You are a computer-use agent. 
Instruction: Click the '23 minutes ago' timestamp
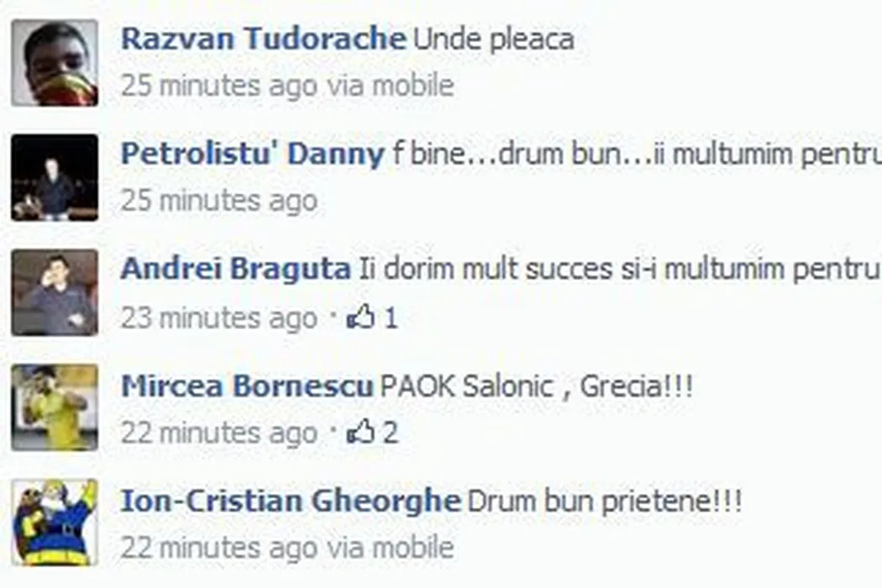[x=219, y=318]
